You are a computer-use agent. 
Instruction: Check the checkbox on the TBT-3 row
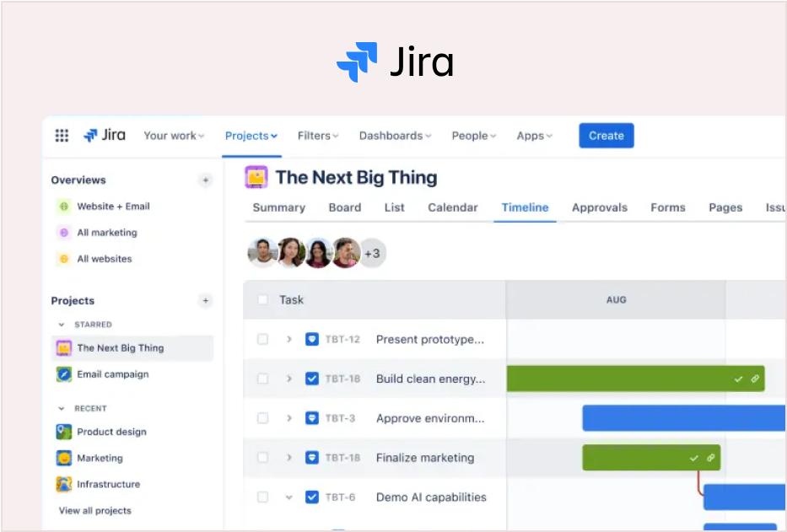point(262,417)
